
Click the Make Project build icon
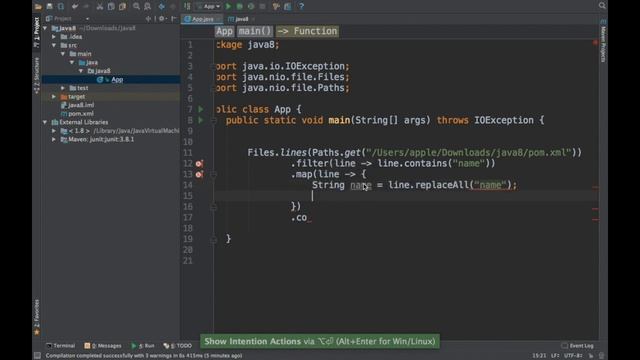pyautogui.click(x=187, y=6)
